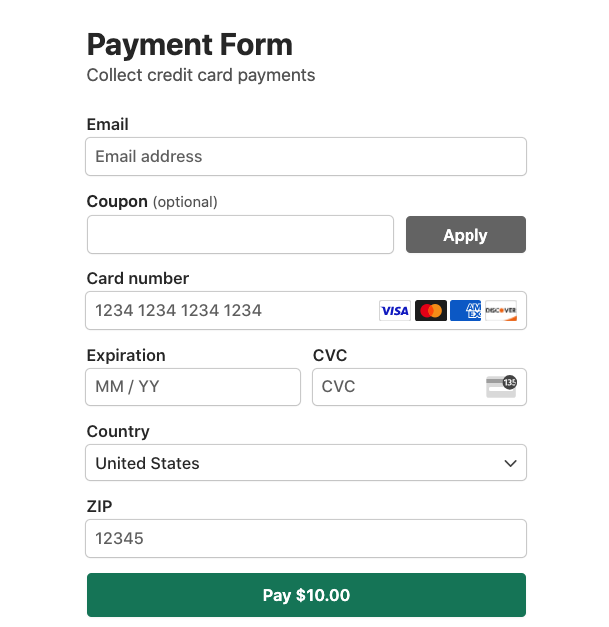609x627 pixels.
Task: Click the Discover card logo
Action: pos(500,311)
